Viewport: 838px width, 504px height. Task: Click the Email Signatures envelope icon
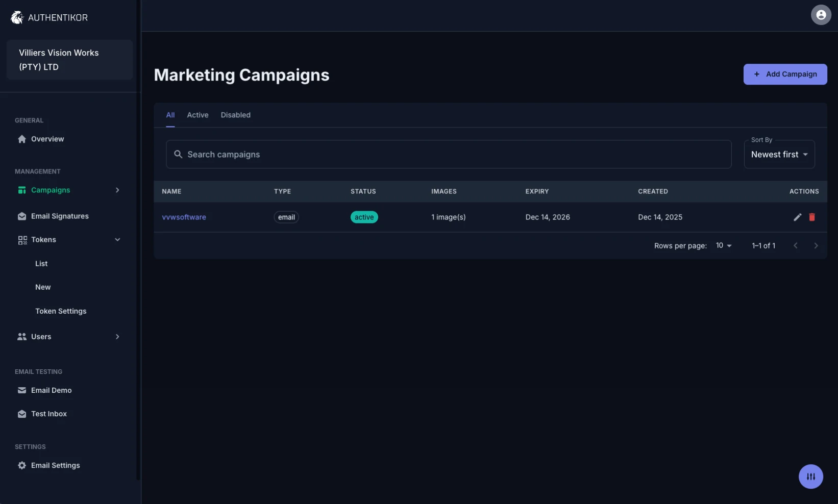tap(21, 216)
